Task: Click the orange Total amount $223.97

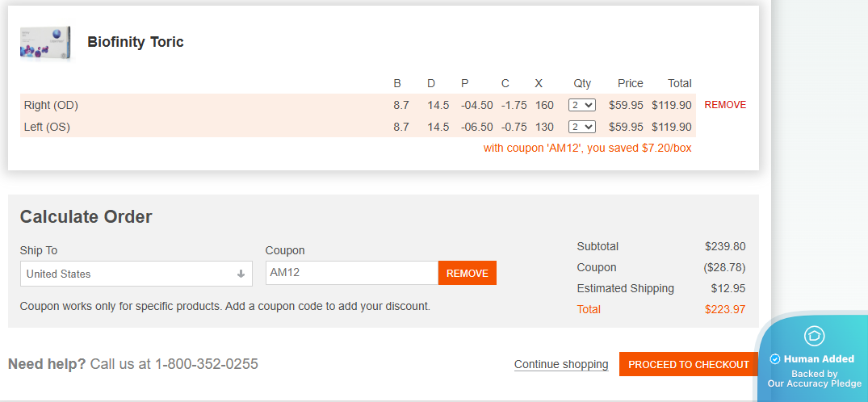Action: pos(724,309)
